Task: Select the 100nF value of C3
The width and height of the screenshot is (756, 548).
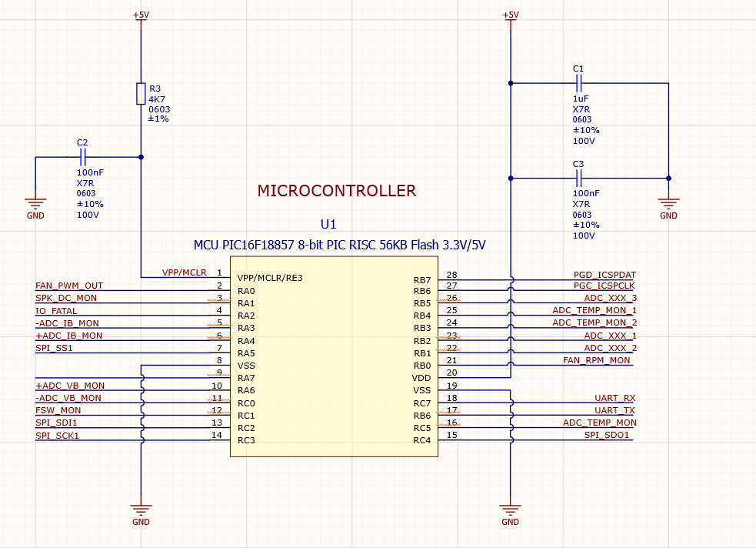Action: click(586, 193)
